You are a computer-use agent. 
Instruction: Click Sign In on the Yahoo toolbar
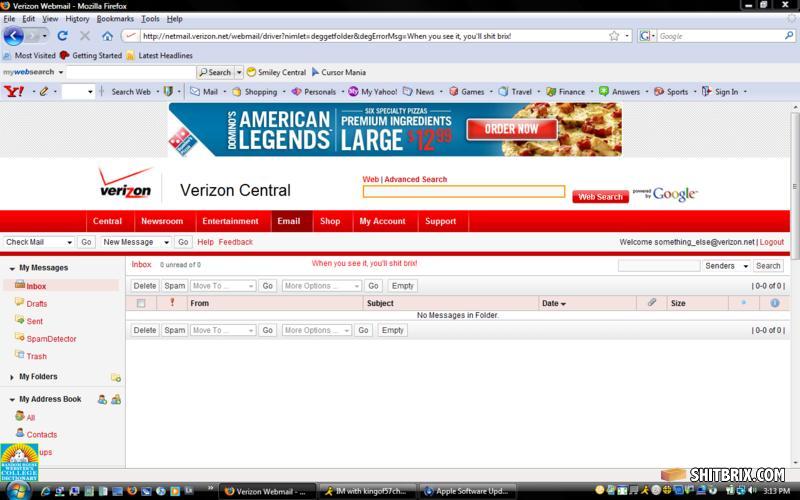[720, 92]
